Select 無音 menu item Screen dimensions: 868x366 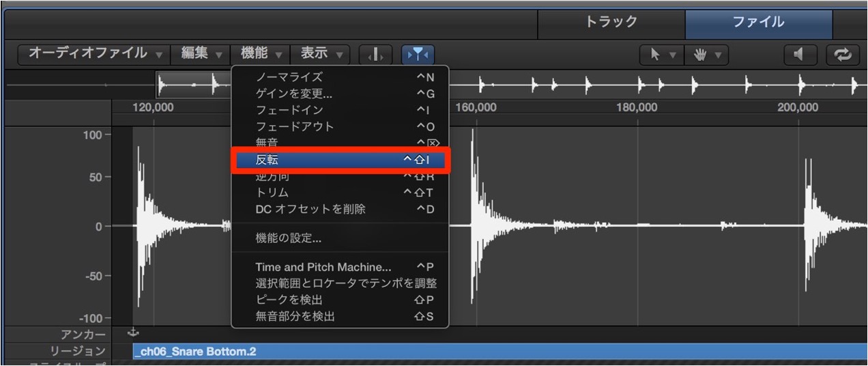click(340, 142)
